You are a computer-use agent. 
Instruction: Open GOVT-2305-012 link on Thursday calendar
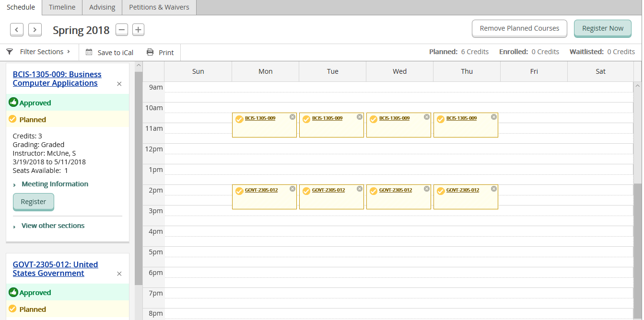click(463, 190)
